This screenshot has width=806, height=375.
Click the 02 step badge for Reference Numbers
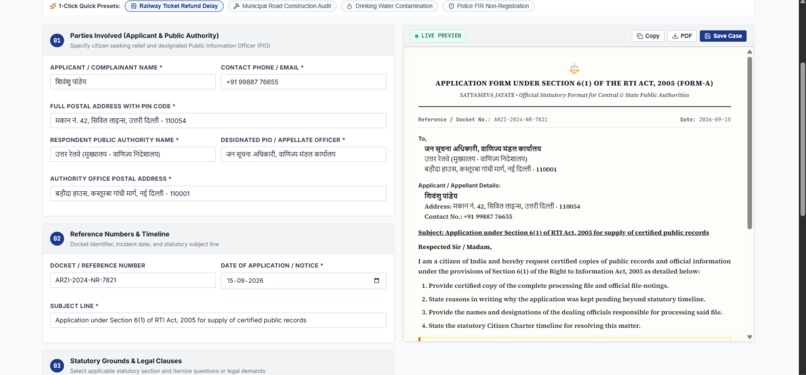pos(57,238)
